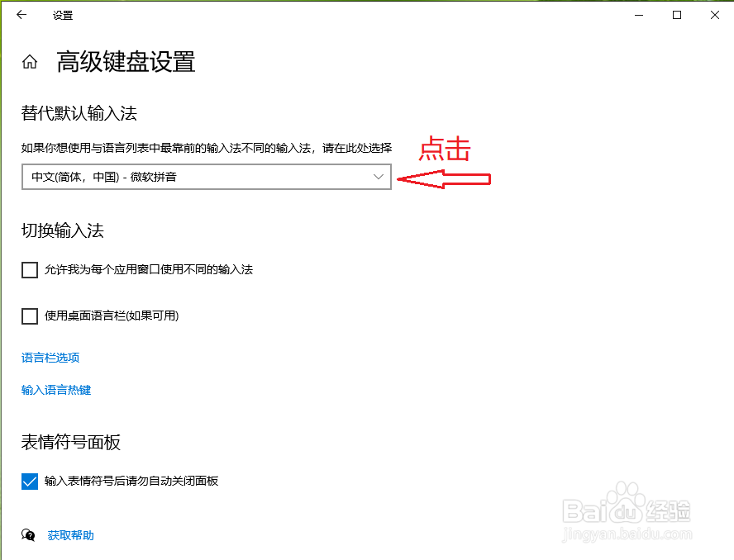
Task: Maximize the Settings window
Action: [x=677, y=15]
